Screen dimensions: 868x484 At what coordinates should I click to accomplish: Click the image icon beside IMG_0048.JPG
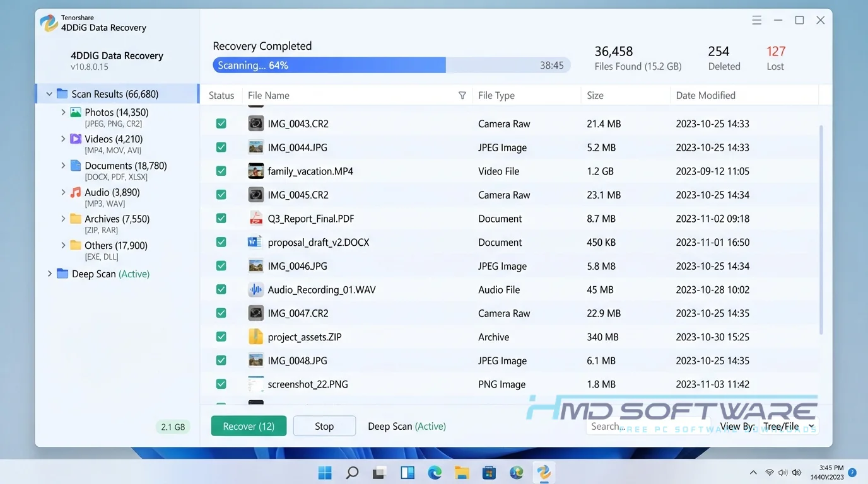click(255, 360)
